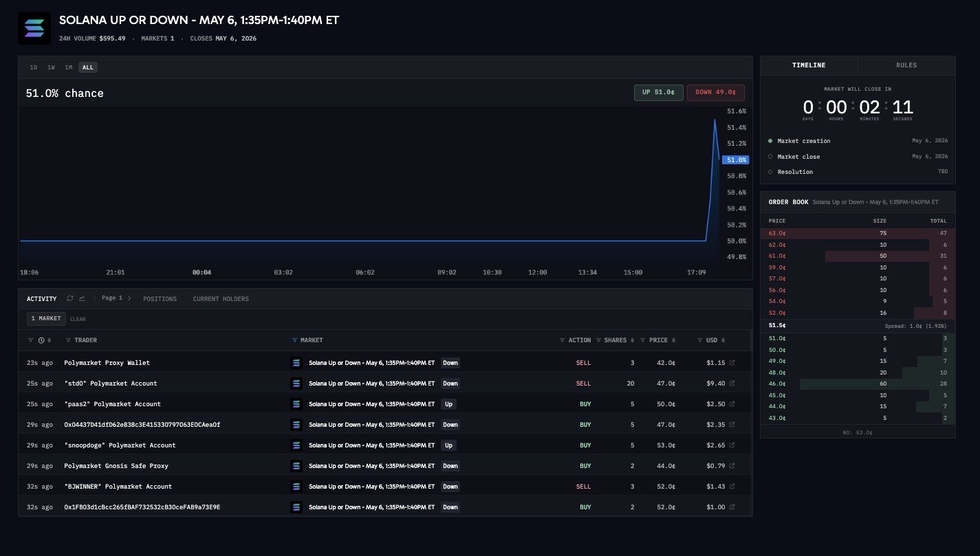Switch to the Rules tab
Image resolution: width=980 pixels, height=556 pixels.
tap(906, 65)
